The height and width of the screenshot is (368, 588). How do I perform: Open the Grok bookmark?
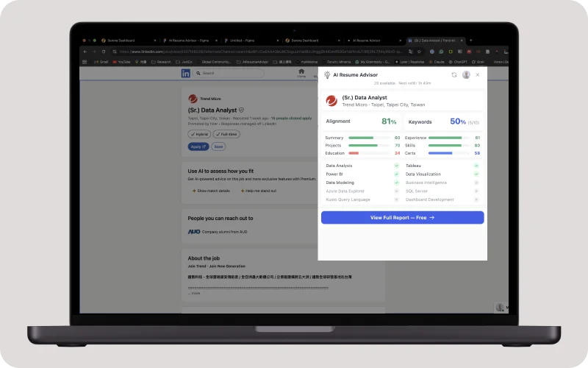(x=478, y=62)
